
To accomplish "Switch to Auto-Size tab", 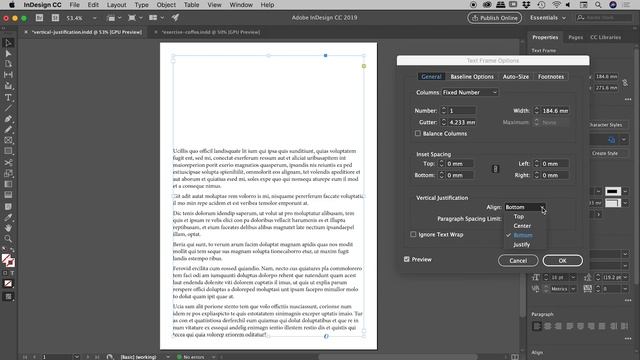I will [516, 77].
